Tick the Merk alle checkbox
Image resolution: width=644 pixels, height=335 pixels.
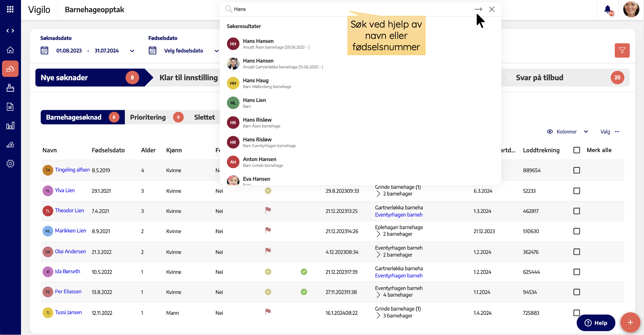(577, 150)
